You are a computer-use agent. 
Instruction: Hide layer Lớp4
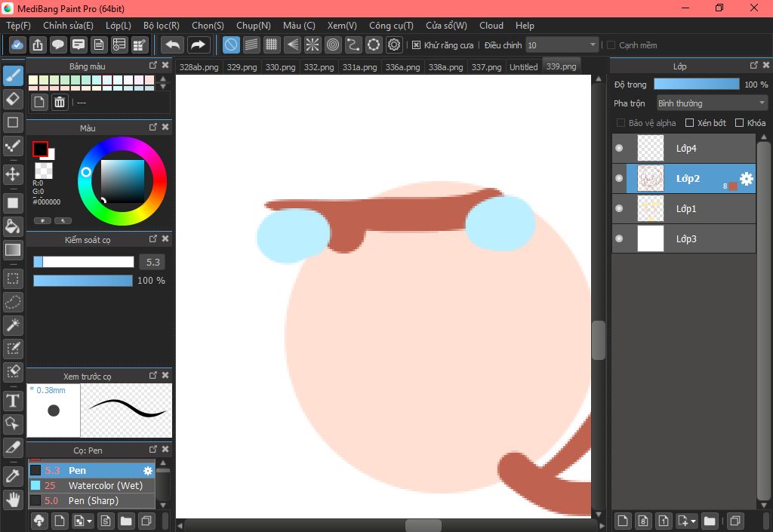619,148
